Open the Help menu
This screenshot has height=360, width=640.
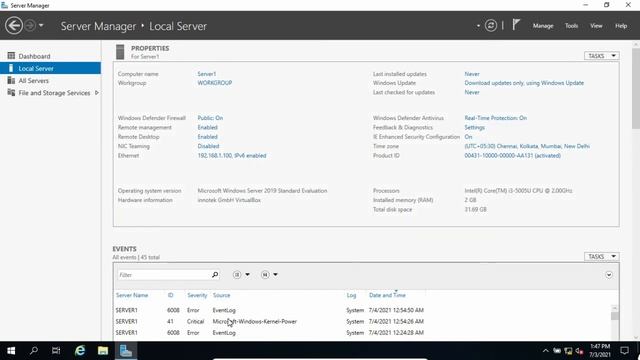coord(621,26)
